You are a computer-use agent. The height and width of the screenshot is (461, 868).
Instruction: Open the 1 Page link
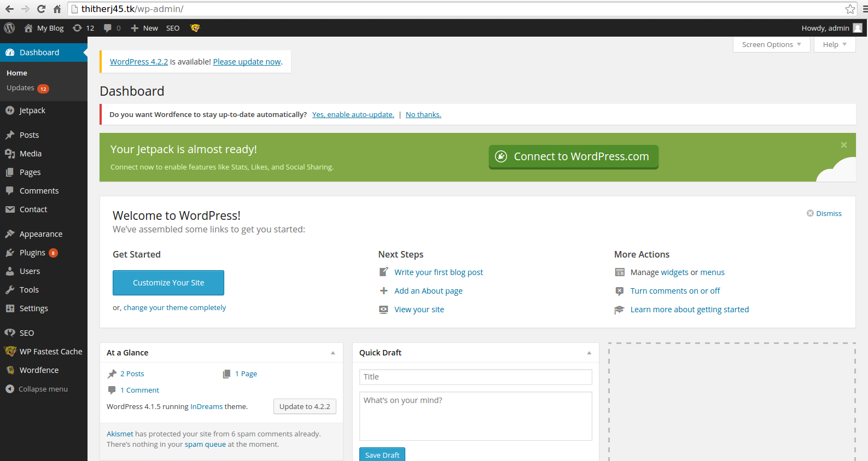pyautogui.click(x=246, y=374)
